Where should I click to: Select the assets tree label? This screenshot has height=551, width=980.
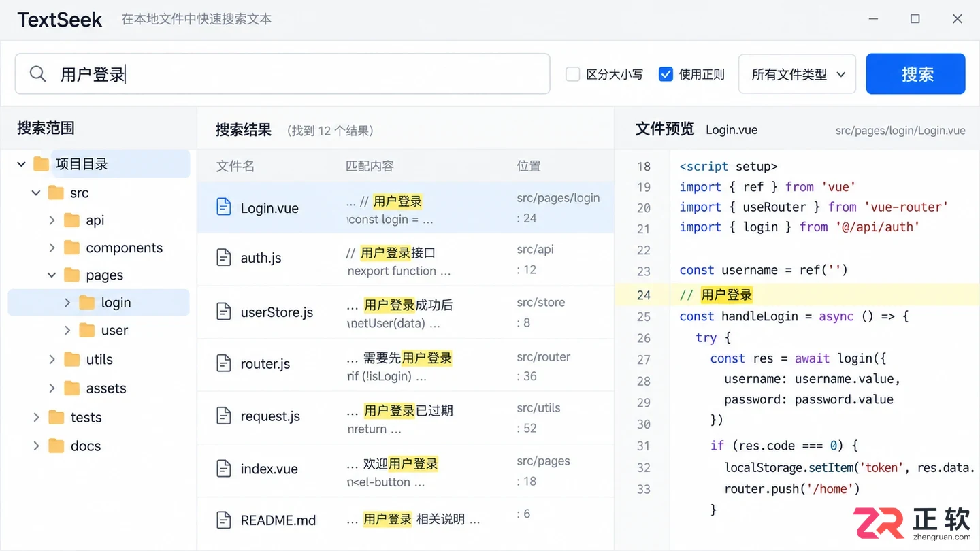(106, 388)
